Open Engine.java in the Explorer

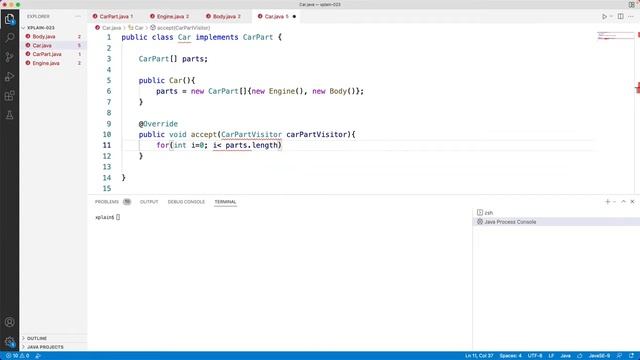click(53, 63)
